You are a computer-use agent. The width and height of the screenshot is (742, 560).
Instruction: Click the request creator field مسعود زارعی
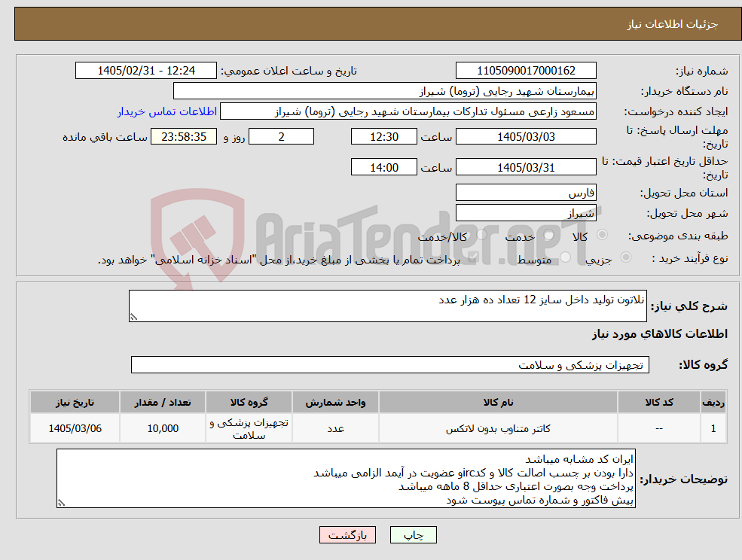pyautogui.click(x=408, y=111)
